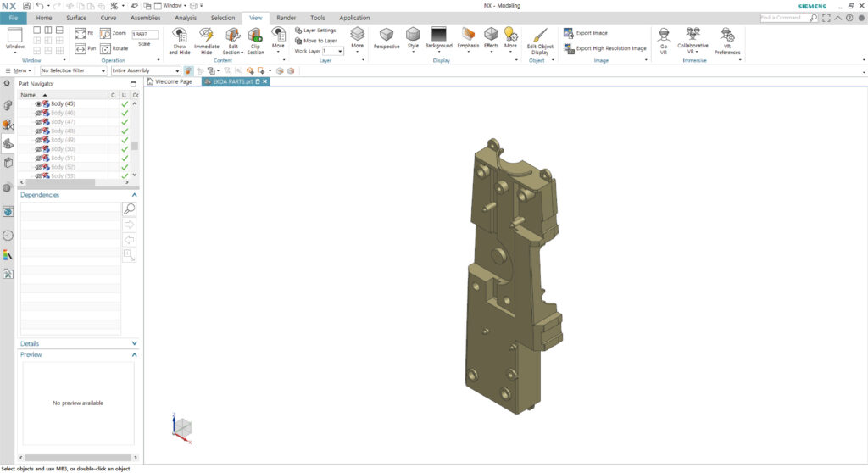Show hidden Body (50)
The height and width of the screenshot is (473, 868).
click(x=39, y=149)
